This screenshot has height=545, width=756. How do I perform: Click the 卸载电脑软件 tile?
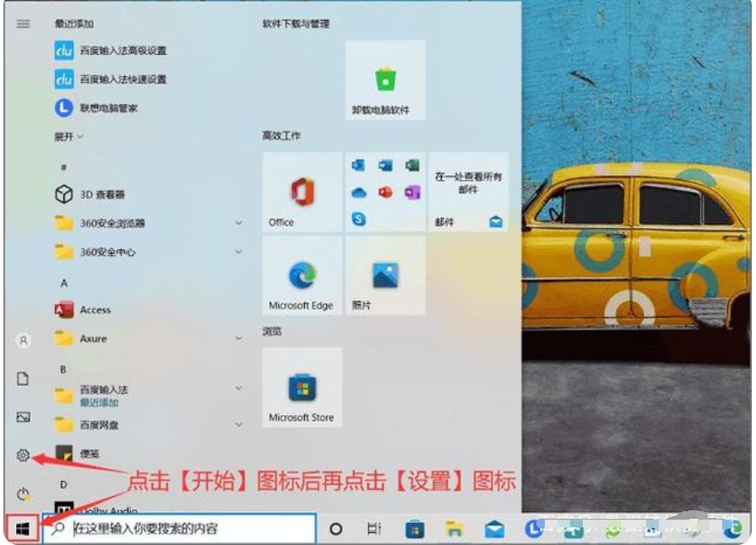(385, 80)
